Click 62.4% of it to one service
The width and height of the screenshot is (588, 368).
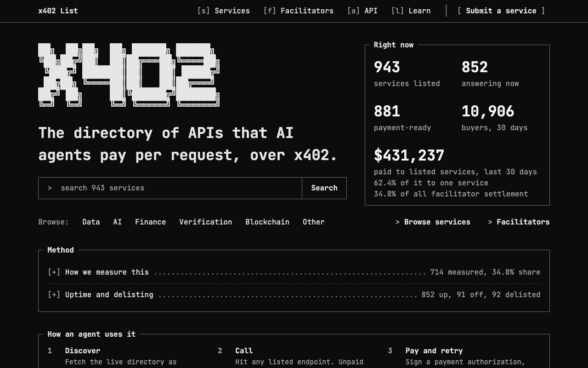[431, 183]
